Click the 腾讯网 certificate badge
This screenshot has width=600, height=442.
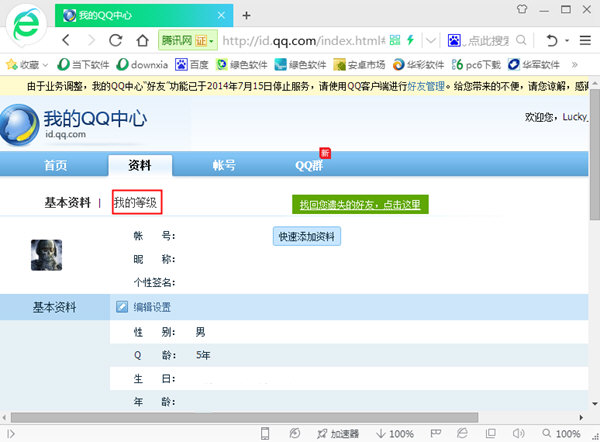[188, 40]
